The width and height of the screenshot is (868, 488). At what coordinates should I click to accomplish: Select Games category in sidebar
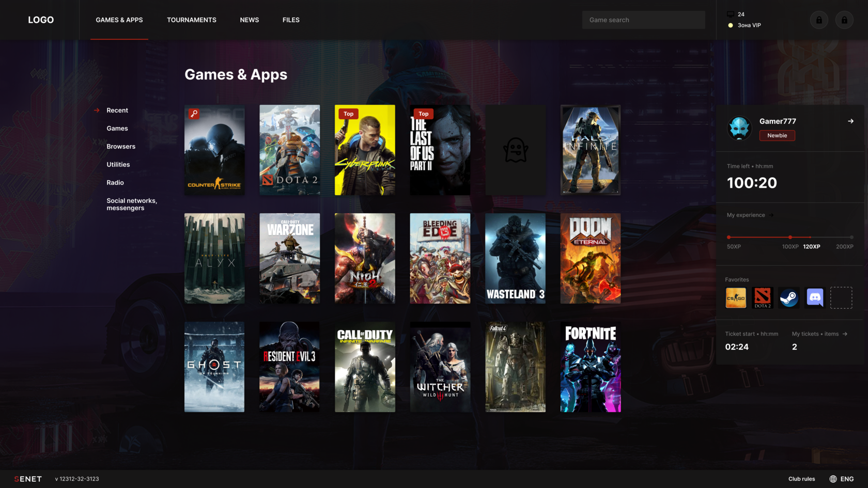coord(117,129)
